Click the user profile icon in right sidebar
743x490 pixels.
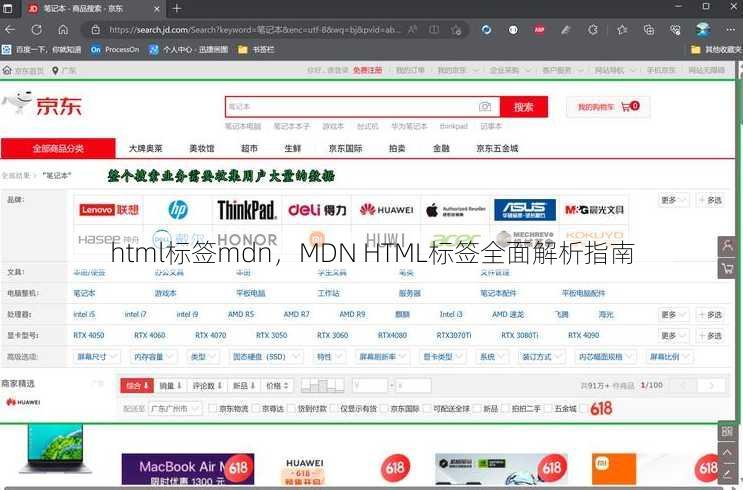click(726, 246)
